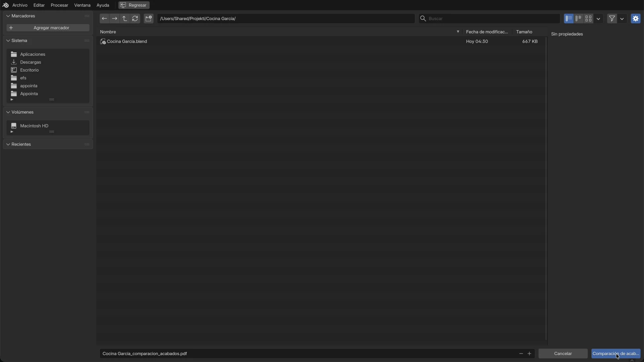Toggle the settings gear region
Viewport: 644px width, 362px height.
pyautogui.click(x=636, y=19)
